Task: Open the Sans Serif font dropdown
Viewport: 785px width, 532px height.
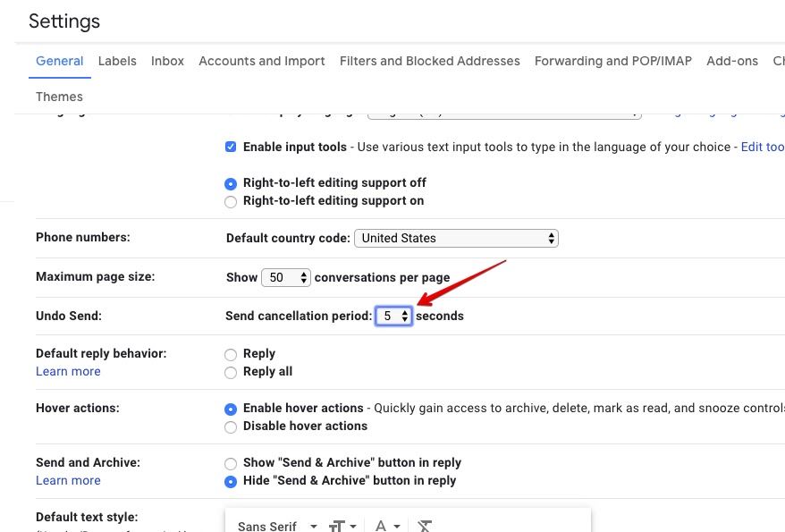Action: (x=277, y=526)
